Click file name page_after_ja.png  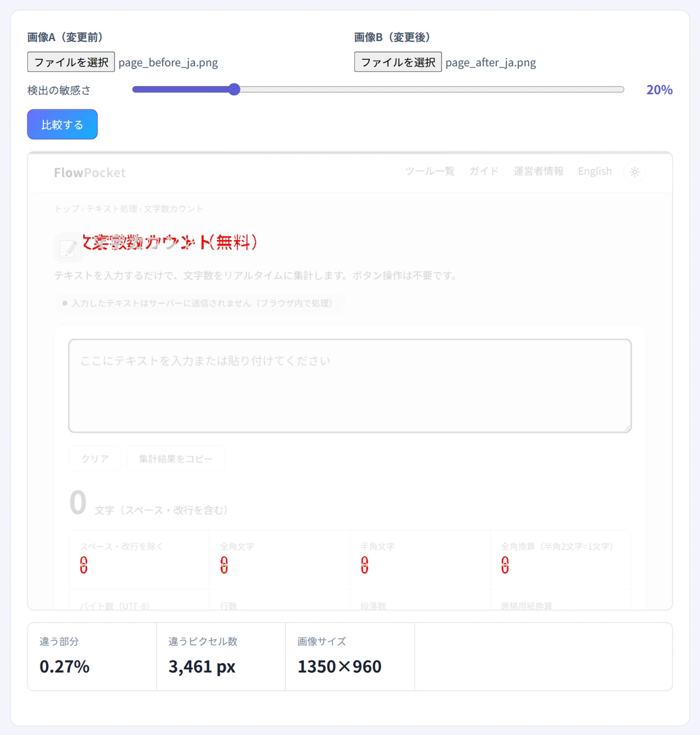pyautogui.click(x=491, y=62)
